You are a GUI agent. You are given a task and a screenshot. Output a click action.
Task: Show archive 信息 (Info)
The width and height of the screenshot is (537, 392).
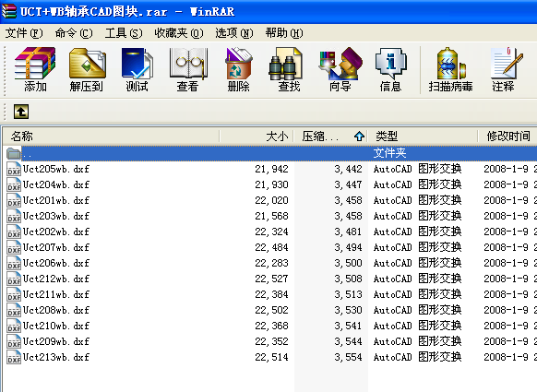pyautogui.click(x=390, y=69)
